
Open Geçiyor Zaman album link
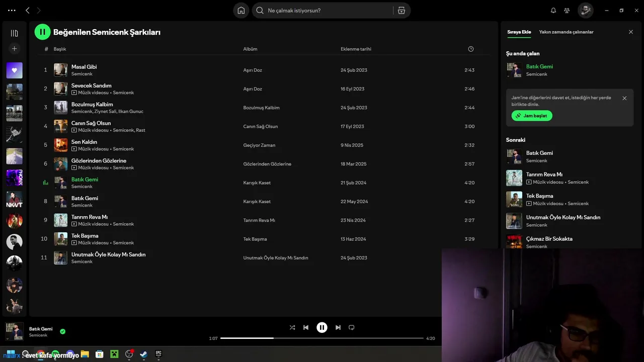259,145
